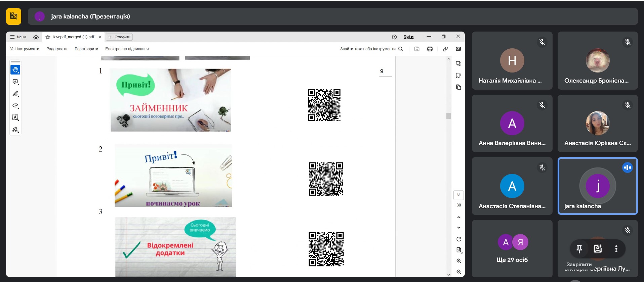Open the help question mark icon
The image size is (644, 282).
pyautogui.click(x=394, y=37)
